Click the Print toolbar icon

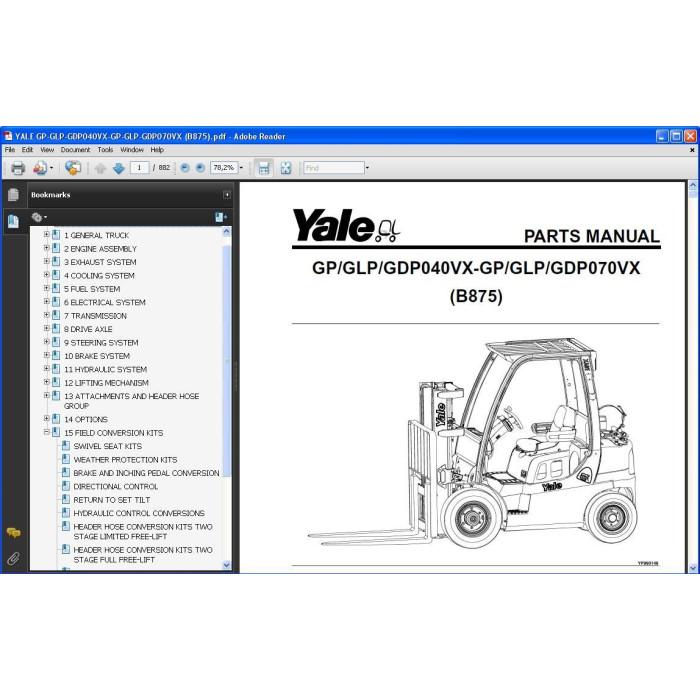18,168
